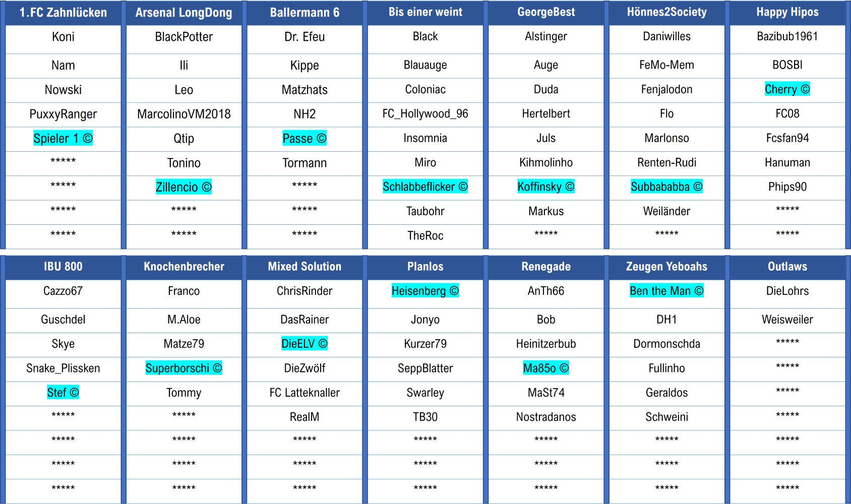Click player FC_Hollywood_96
The image size is (851, 504).
pos(425,113)
